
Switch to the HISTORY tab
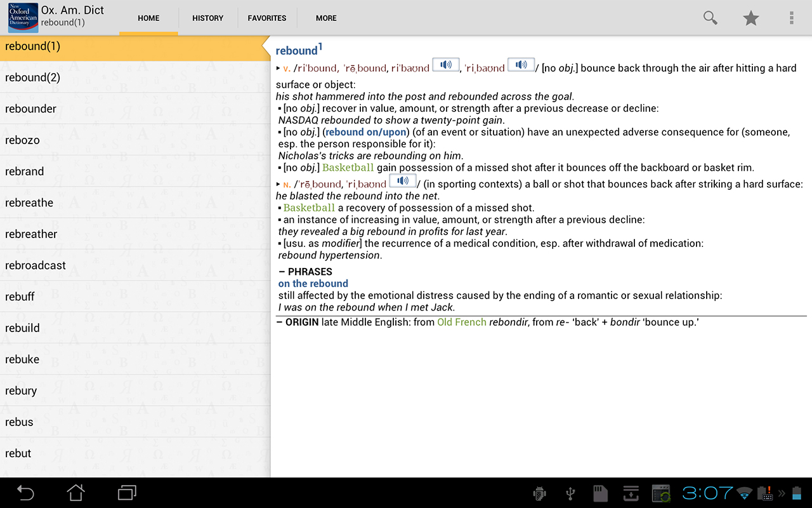(x=207, y=18)
